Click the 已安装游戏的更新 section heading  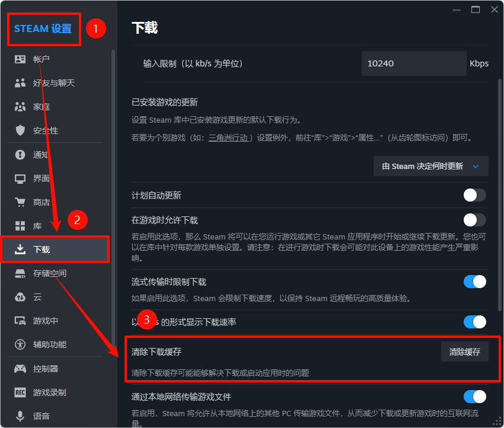165,103
